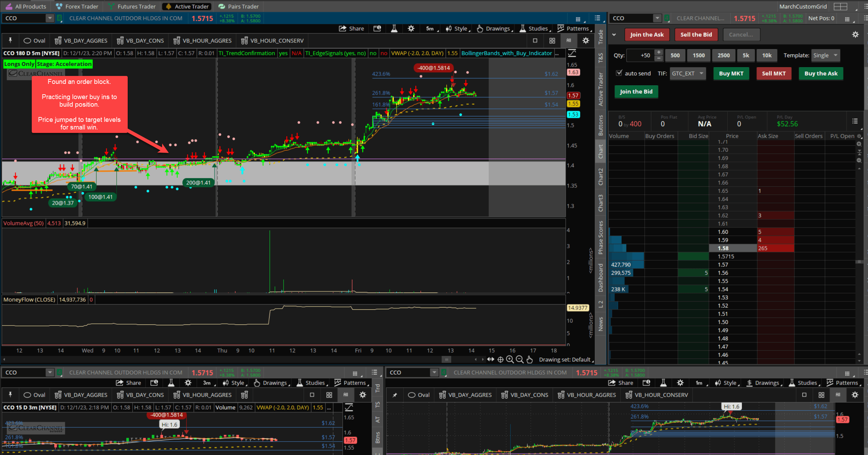Screen dimensions: 868x455
Task: Toggle single-cell layout square icon in main chart
Action: 535,41
